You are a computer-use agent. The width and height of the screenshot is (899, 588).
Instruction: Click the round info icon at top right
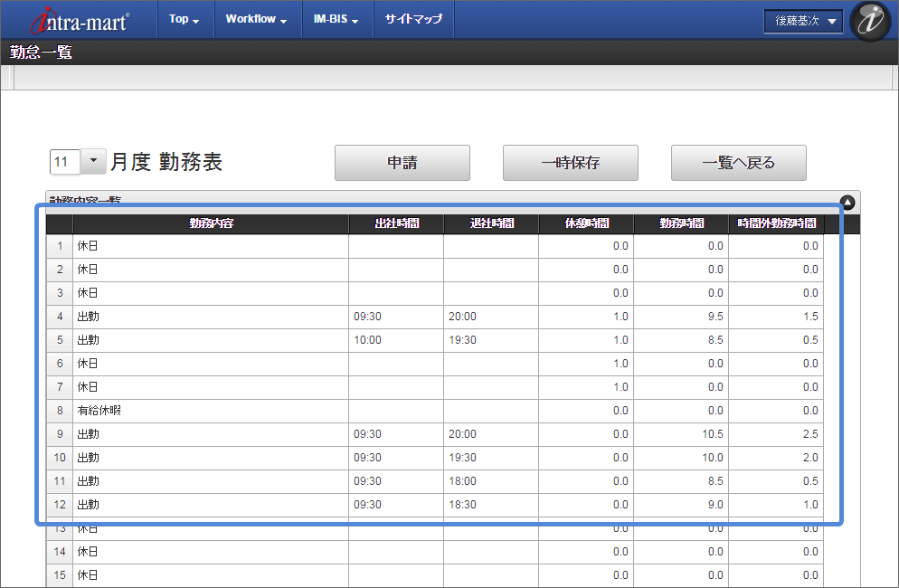click(x=871, y=21)
